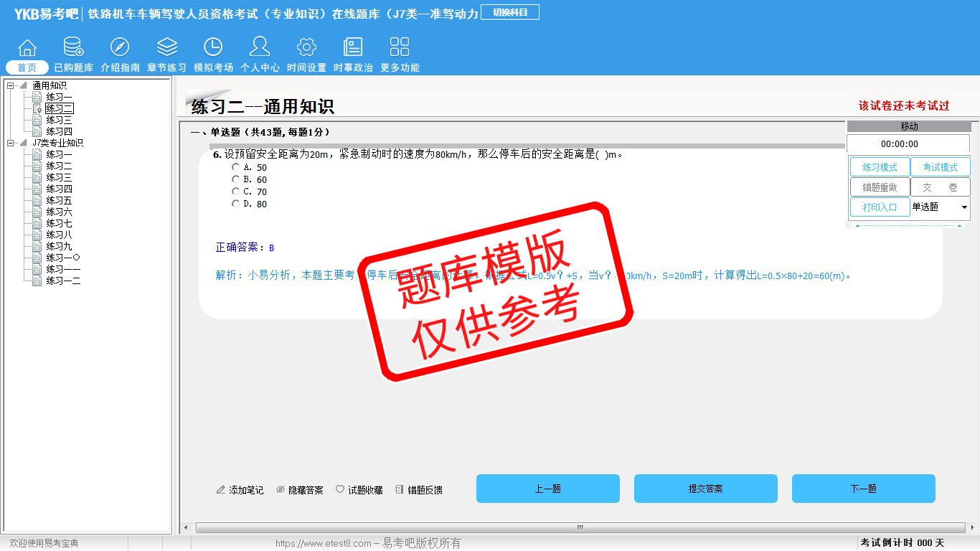The image size is (980, 551).
Task: Open 个人中心 personal center
Action: 260,47
